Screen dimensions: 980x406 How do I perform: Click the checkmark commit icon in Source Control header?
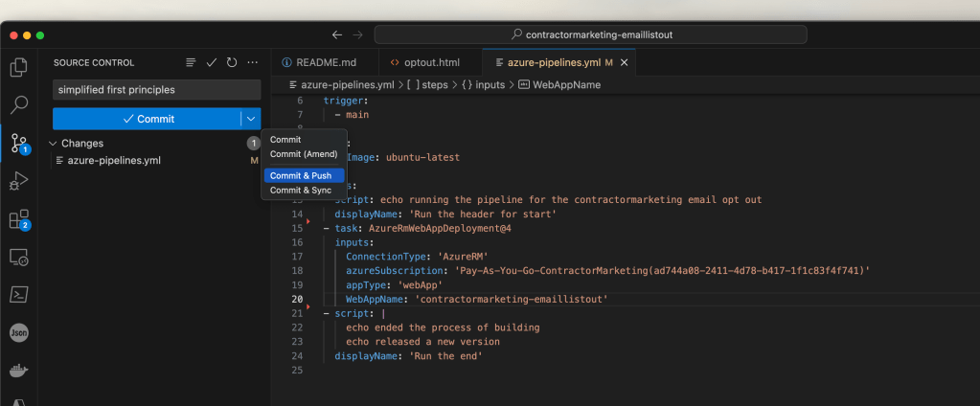pos(212,62)
